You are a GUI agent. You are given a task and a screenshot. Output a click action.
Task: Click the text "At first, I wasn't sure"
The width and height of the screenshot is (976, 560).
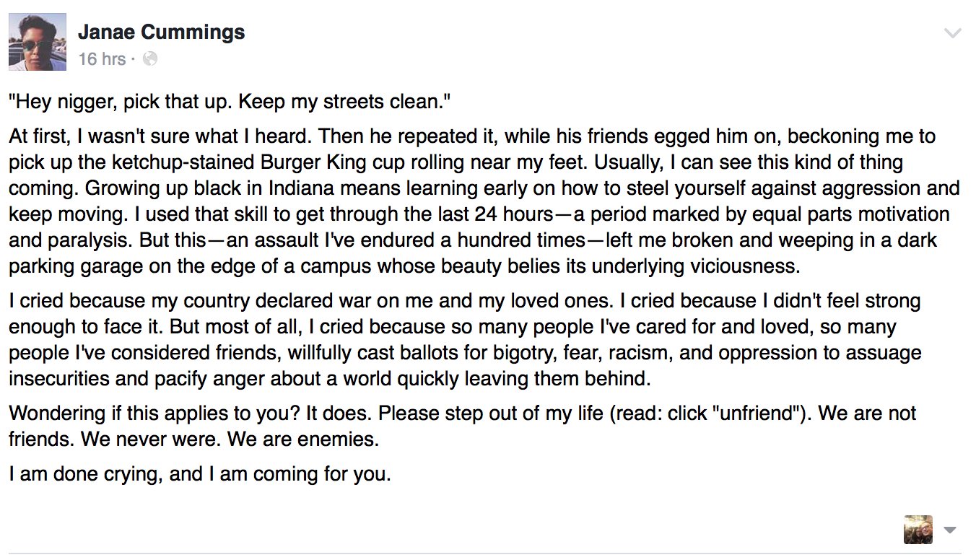107,136
